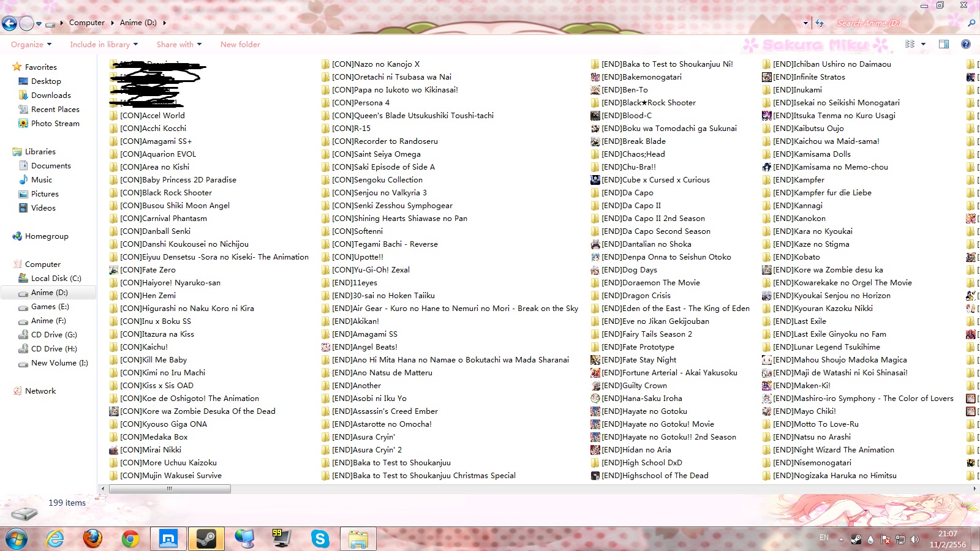Viewport: 980px width, 551px height.
Task: Change the view with the view icon
Action: (910, 44)
